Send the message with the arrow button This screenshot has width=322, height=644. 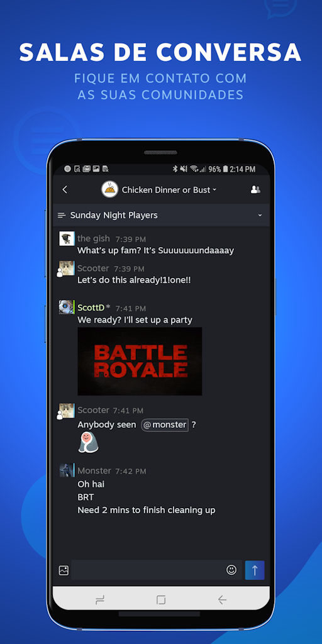coord(255,570)
